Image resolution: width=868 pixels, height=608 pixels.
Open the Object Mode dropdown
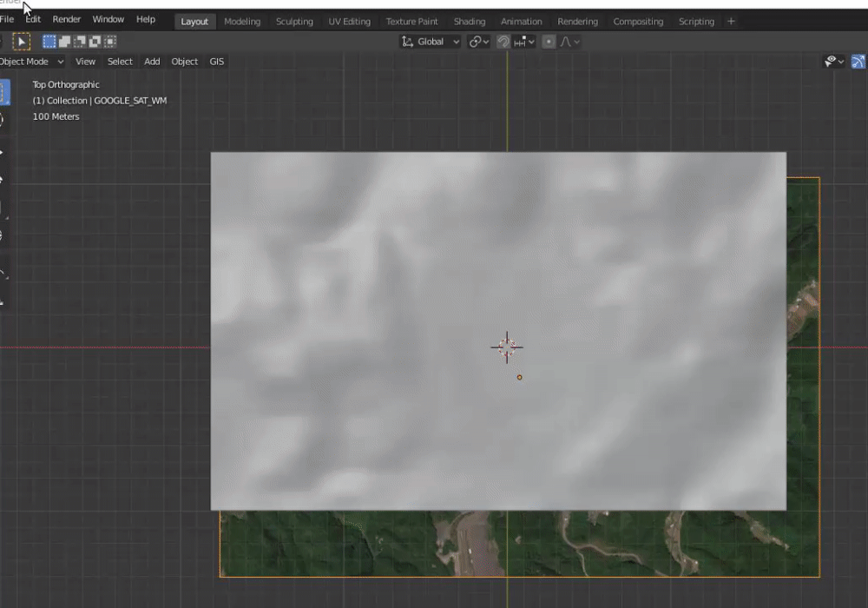point(32,62)
